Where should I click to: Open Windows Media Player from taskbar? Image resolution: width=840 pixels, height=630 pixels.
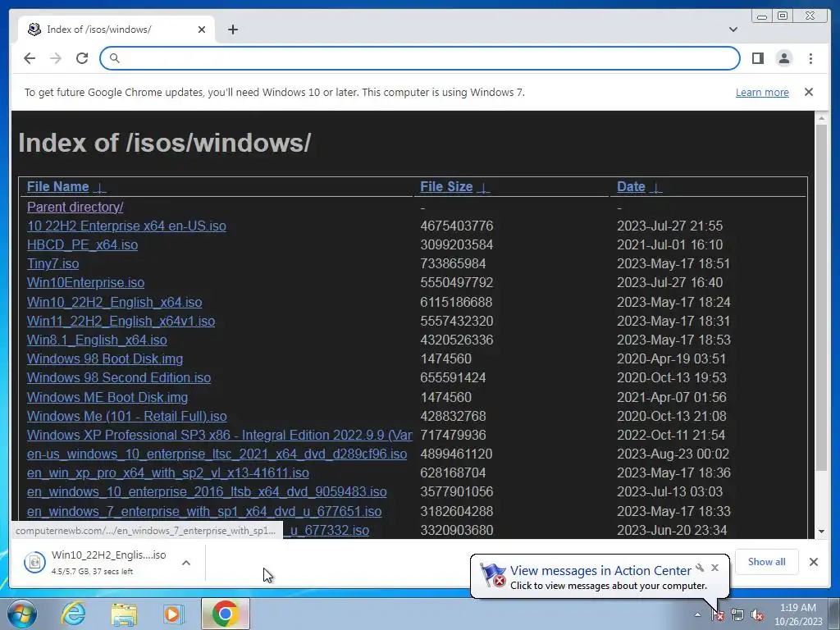pos(173,614)
